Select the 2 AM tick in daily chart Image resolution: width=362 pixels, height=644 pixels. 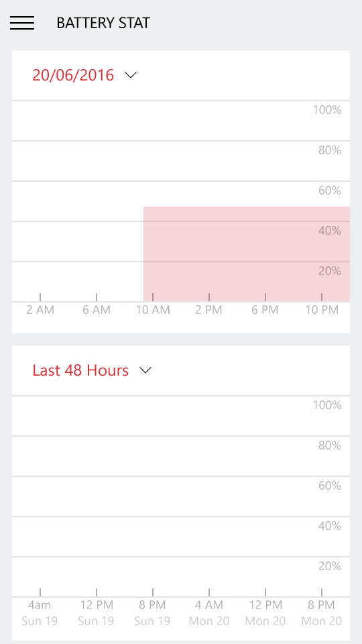pos(40,310)
